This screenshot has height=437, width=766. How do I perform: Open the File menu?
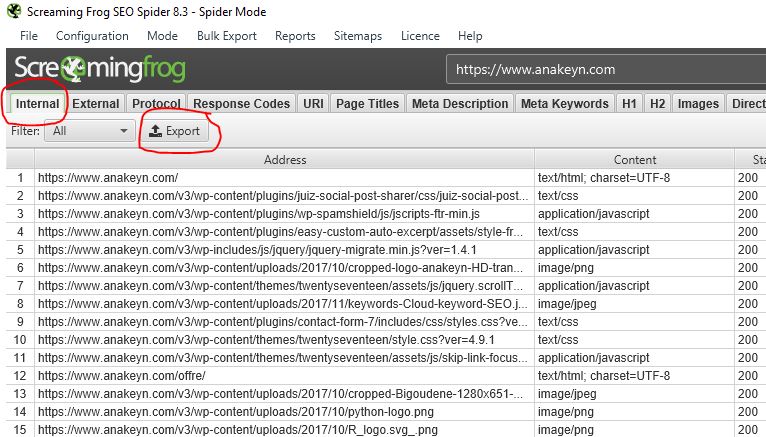click(x=29, y=36)
